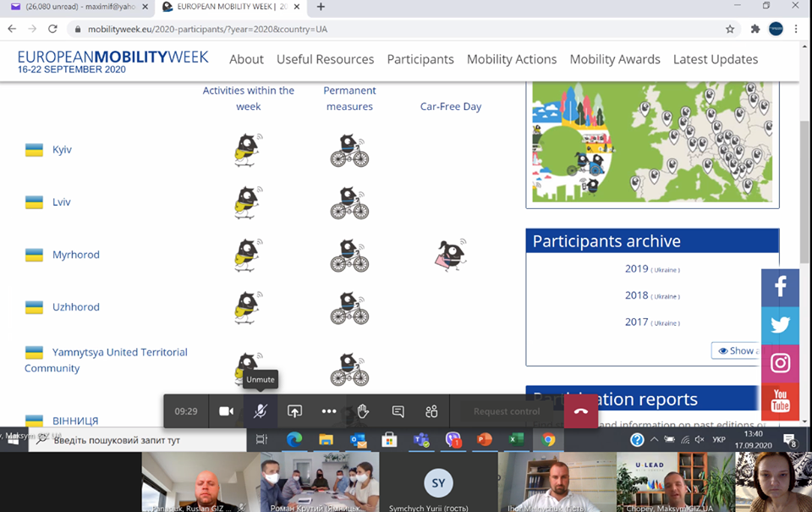Viewport: 812px width, 512px height.
Task: Open the YouTube social sidebar icon
Action: tap(780, 402)
